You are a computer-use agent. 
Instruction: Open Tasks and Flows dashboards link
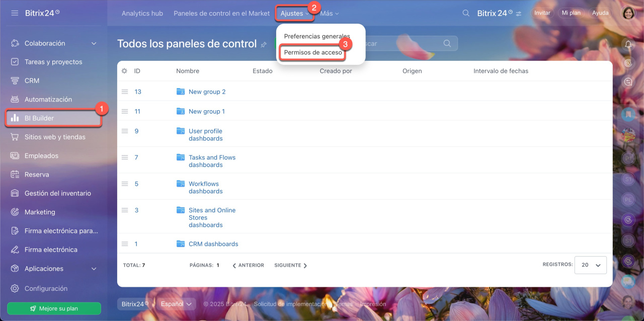point(212,161)
